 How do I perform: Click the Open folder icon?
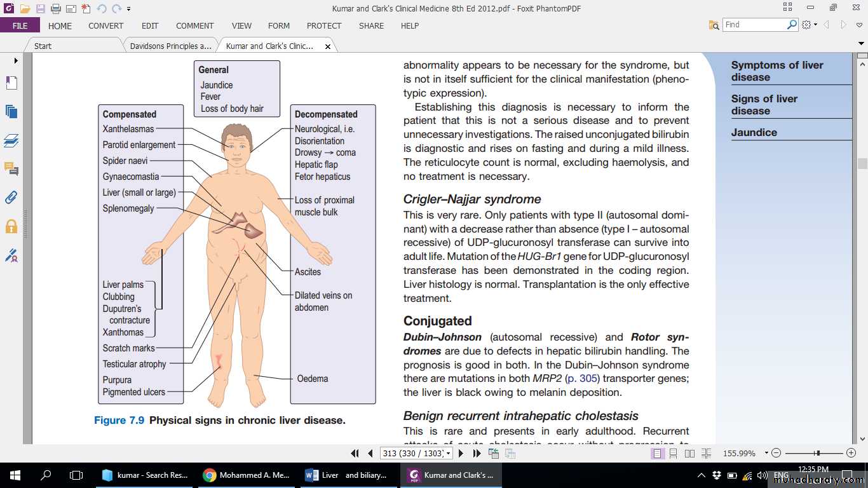(x=25, y=9)
